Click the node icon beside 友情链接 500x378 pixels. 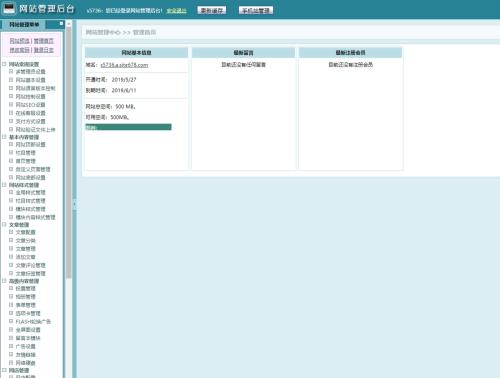click(11, 354)
